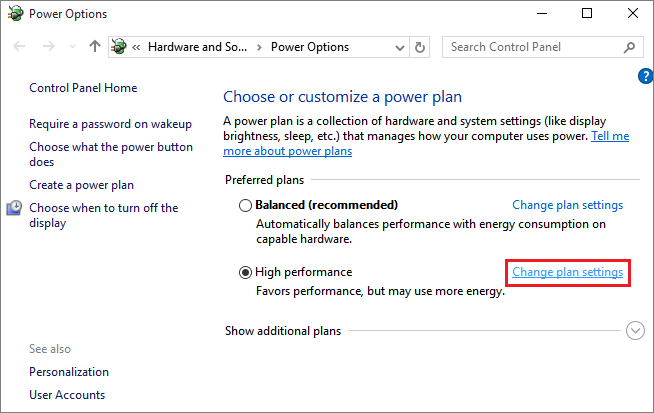Click the Power Options breadcrumb item

click(x=310, y=47)
